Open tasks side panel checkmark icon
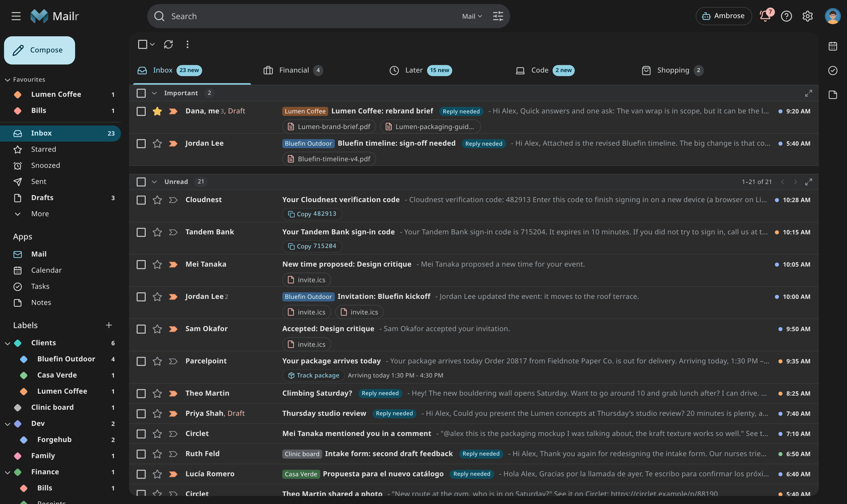Screen dimensions: 847x504 pos(832,70)
